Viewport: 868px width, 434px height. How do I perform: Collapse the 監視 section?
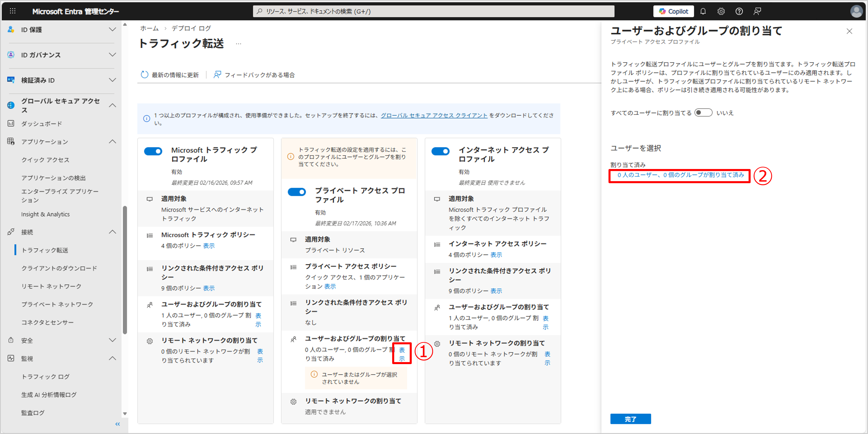tap(112, 358)
